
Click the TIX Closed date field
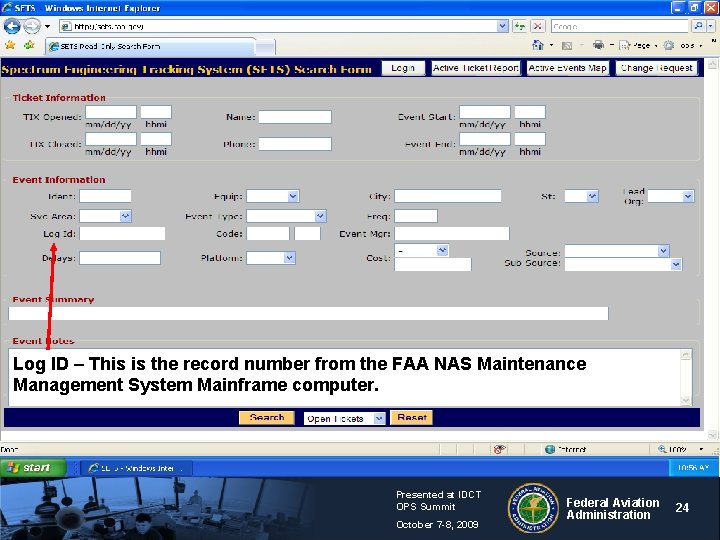[111, 139]
